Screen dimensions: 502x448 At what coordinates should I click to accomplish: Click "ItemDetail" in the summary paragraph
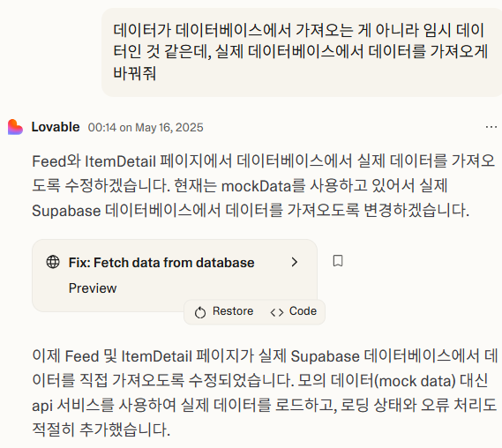(x=156, y=356)
